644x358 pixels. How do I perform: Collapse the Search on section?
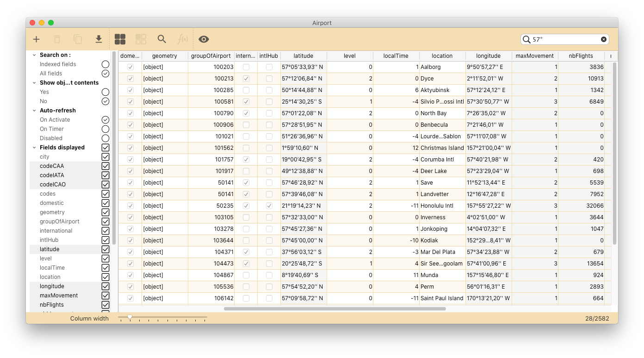[34, 55]
